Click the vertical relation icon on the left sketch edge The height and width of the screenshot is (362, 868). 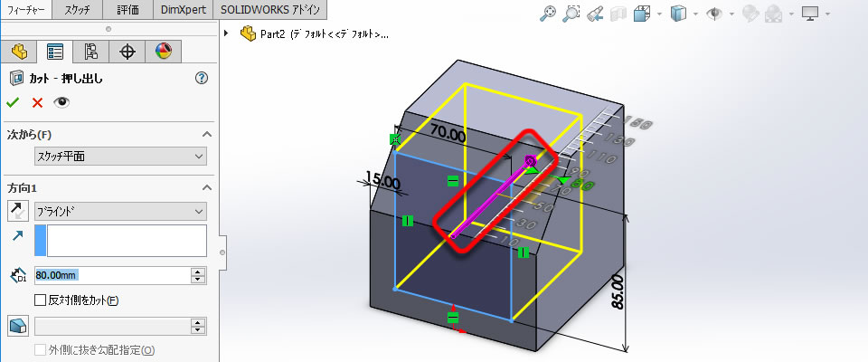point(408,221)
